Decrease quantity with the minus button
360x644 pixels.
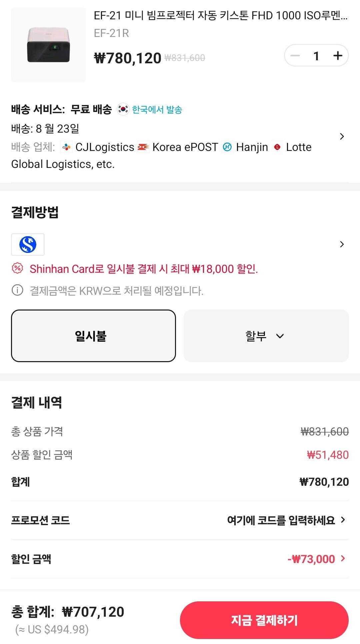295,56
